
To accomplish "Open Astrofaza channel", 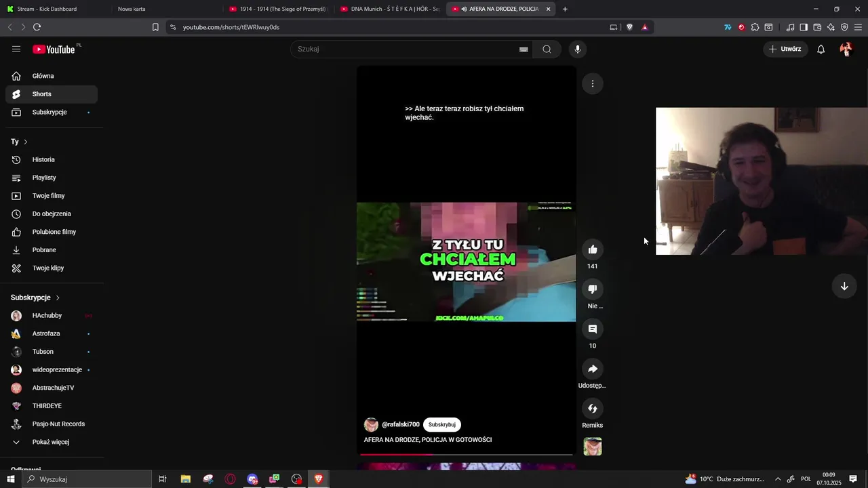I will click(x=52, y=333).
